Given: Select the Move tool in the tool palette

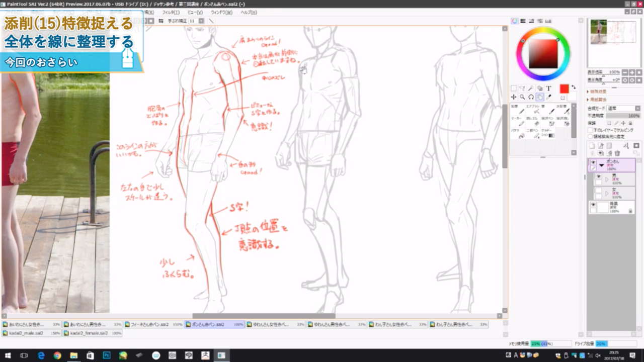Looking at the screenshot, I should [x=514, y=97].
